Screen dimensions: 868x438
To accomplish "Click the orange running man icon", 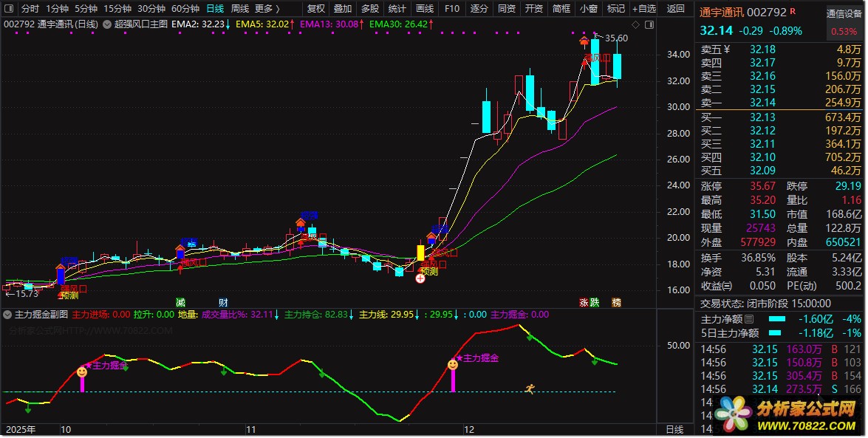I will [x=530, y=389].
